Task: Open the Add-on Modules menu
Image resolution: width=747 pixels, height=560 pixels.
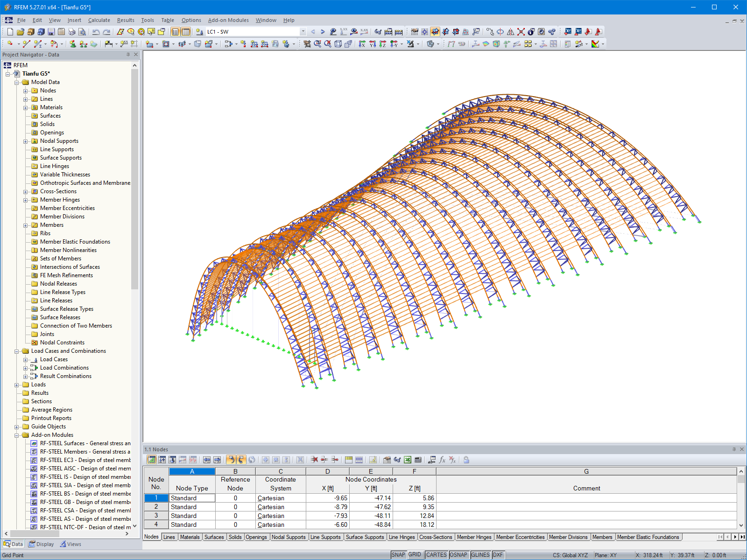Action: (x=228, y=20)
